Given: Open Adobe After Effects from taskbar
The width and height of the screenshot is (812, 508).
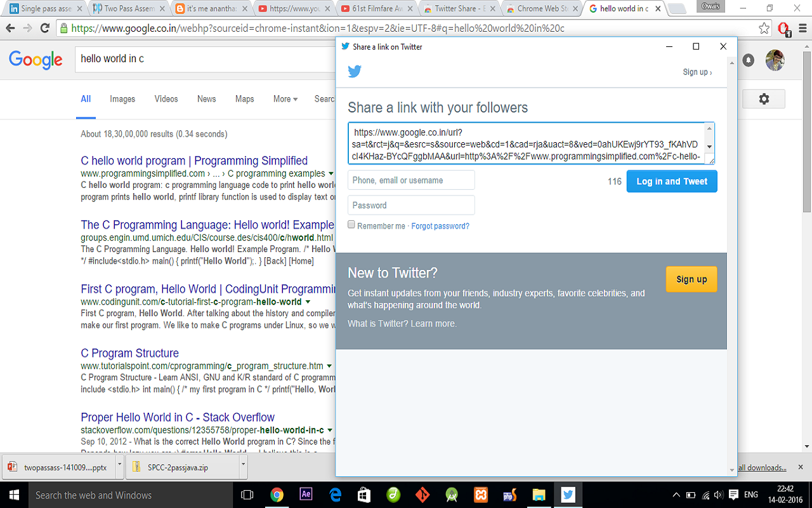Looking at the screenshot, I should click(x=306, y=495).
